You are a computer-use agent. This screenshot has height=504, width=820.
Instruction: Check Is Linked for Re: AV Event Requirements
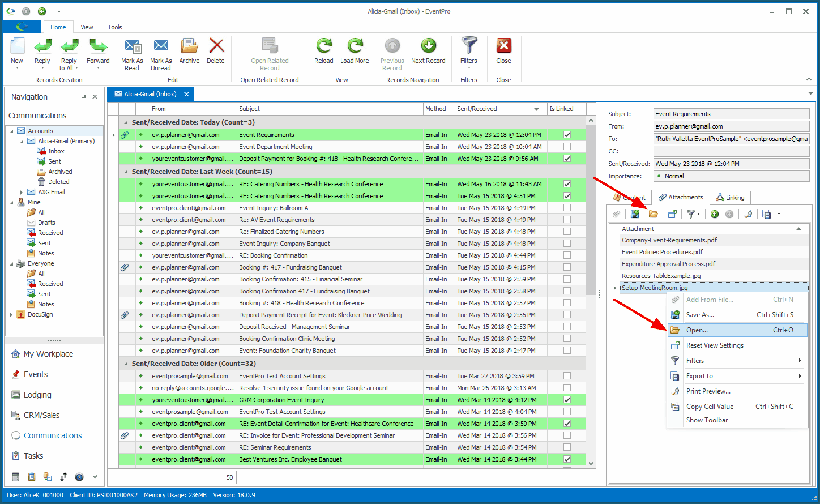(x=567, y=220)
